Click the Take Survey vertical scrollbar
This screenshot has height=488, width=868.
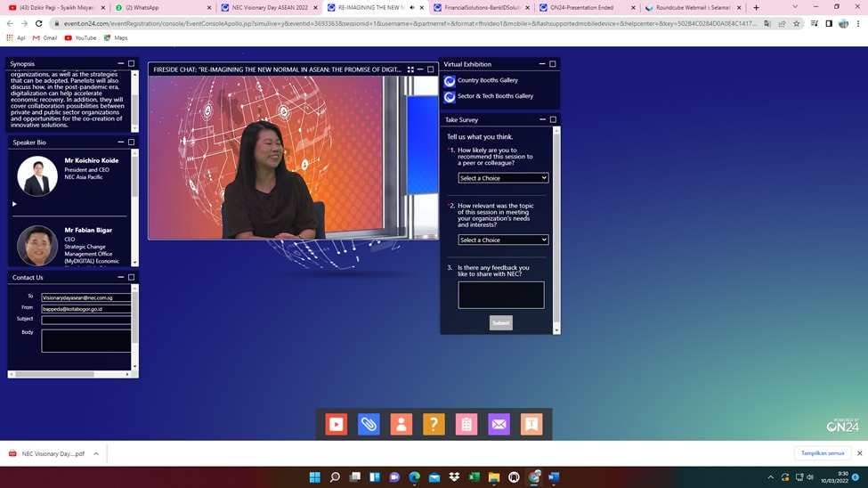[x=556, y=230]
